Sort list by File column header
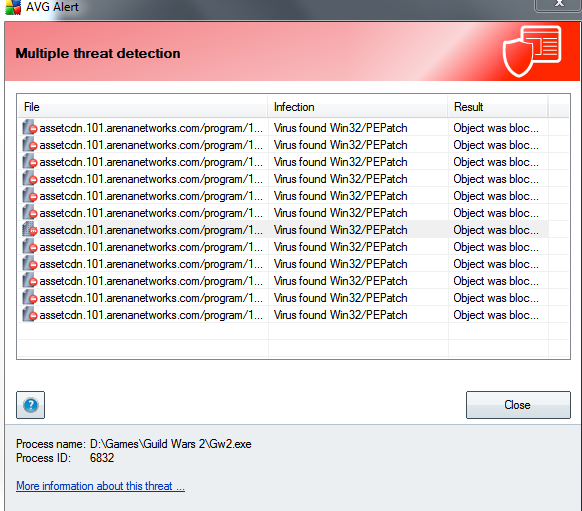 point(143,107)
